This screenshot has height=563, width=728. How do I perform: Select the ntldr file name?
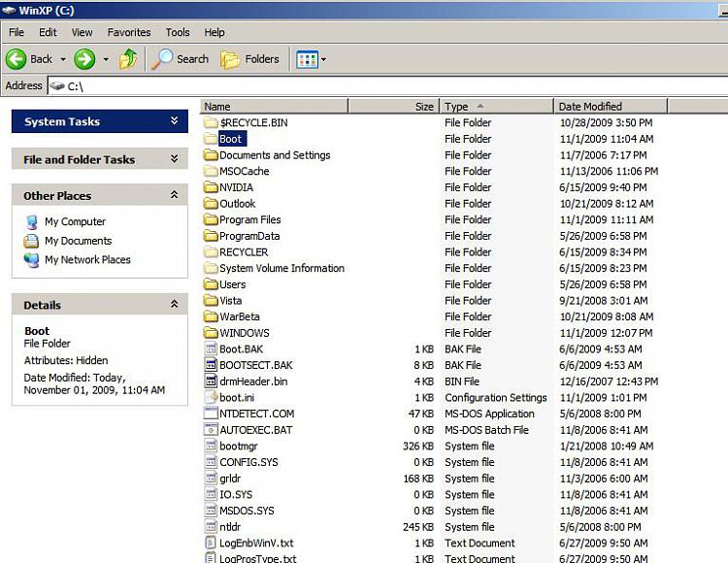tap(230, 527)
